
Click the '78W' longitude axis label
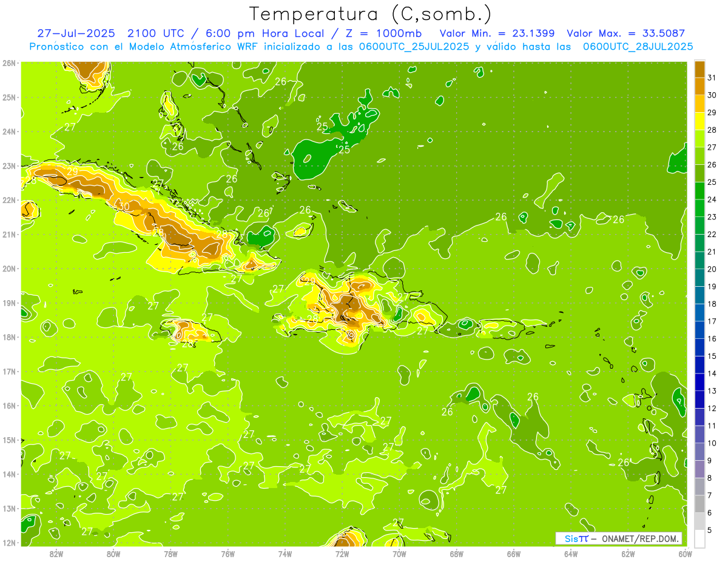click(170, 554)
